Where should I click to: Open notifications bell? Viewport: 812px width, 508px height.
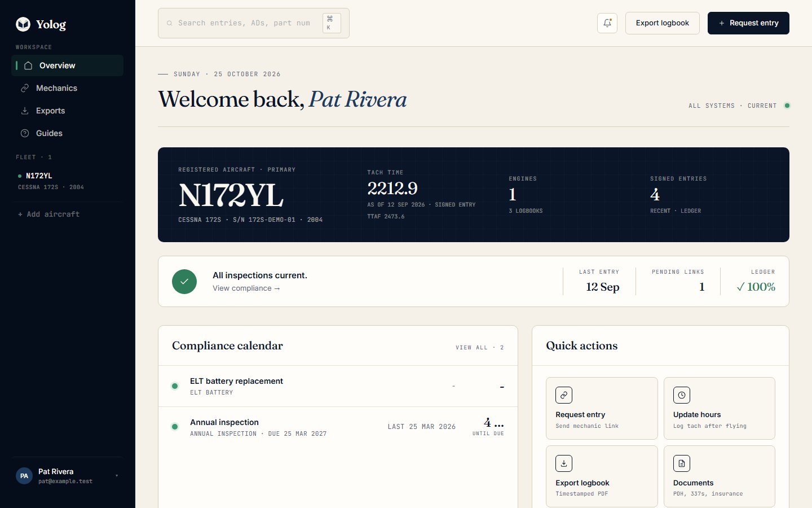(x=607, y=23)
